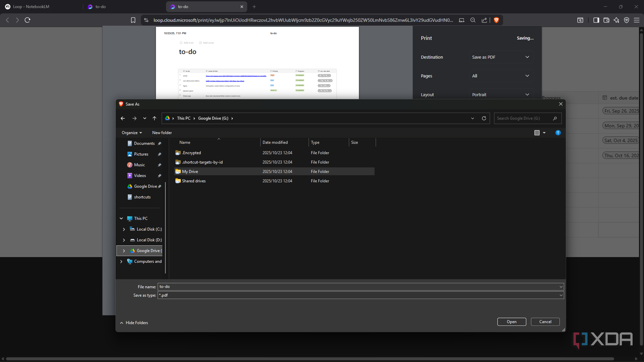
Task: Open a new browser tab
Action: (x=254, y=7)
